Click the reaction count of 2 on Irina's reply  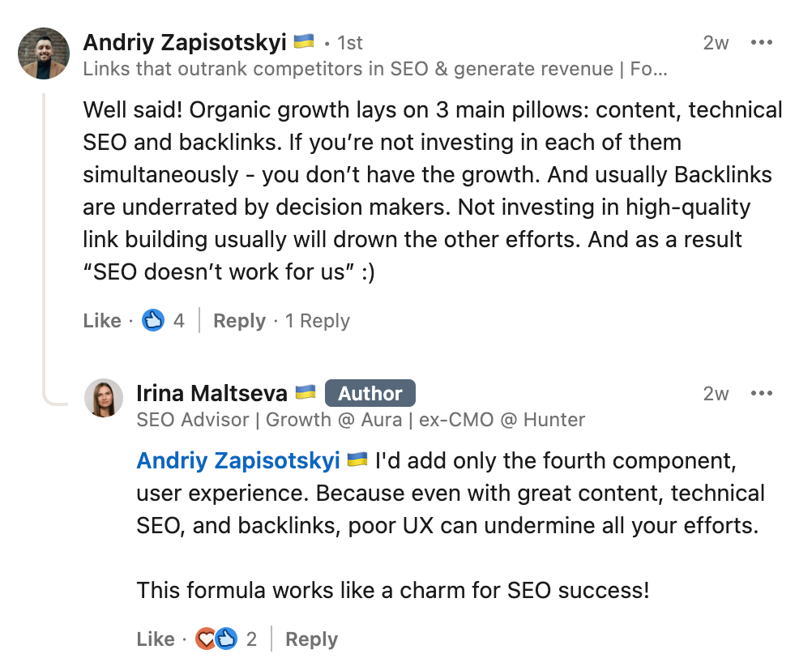pyautogui.click(x=251, y=639)
